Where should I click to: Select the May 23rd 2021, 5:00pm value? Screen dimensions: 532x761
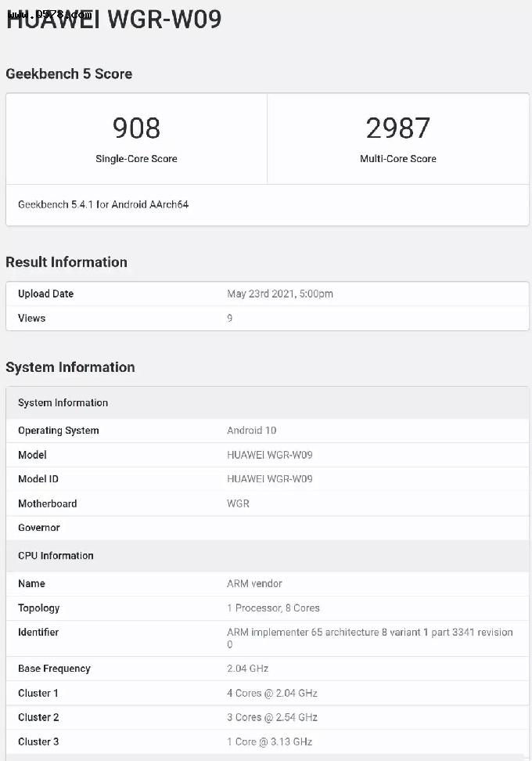280,294
